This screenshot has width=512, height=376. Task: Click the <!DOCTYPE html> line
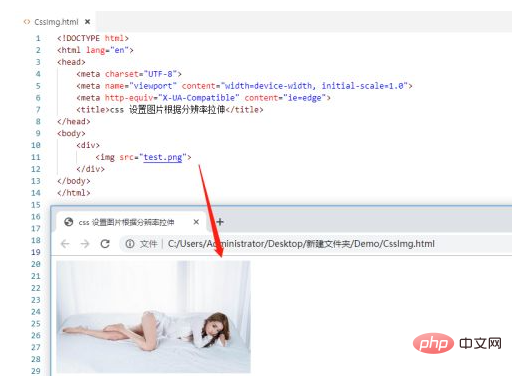[x=93, y=38]
